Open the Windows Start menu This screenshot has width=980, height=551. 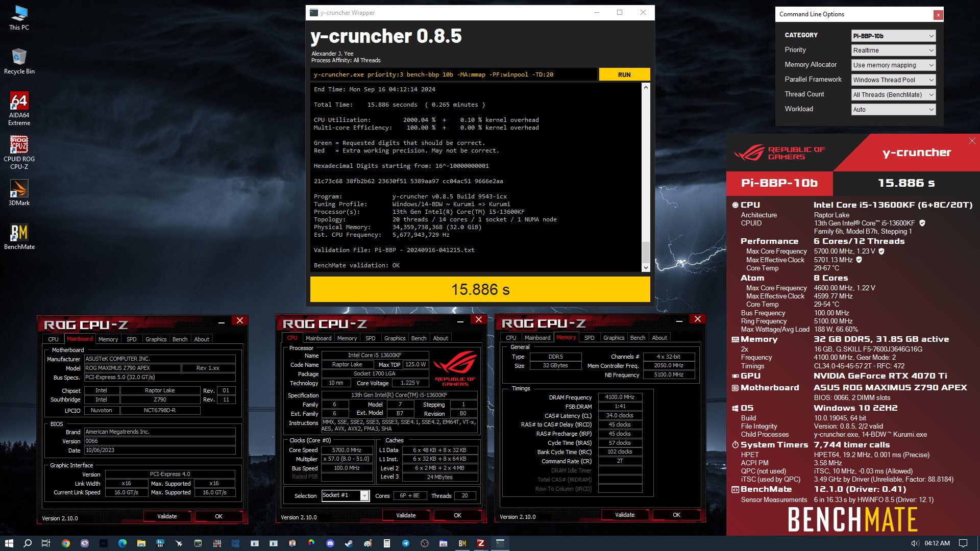click(9, 543)
